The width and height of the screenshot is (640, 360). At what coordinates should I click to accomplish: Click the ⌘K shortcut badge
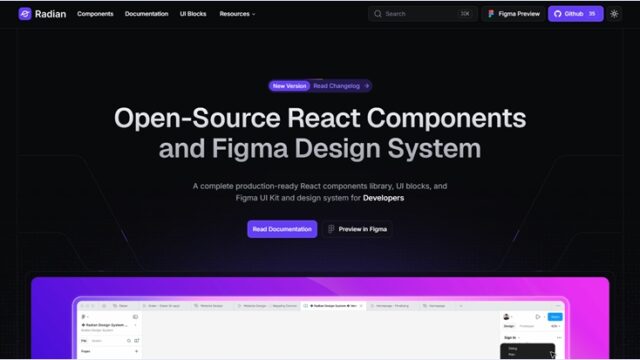465,14
